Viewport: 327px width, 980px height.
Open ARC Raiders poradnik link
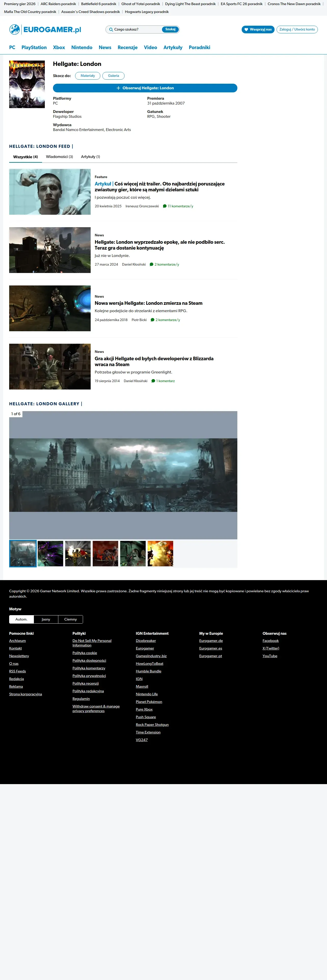58,4
